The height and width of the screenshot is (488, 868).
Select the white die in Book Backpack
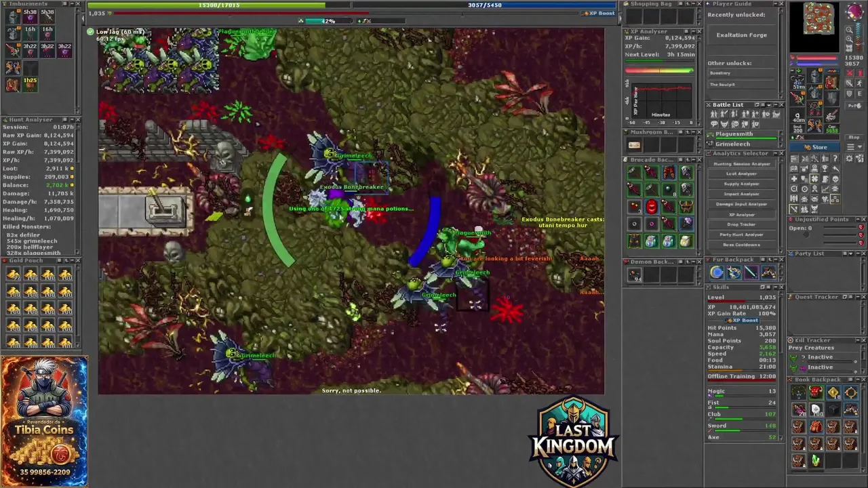(x=816, y=409)
